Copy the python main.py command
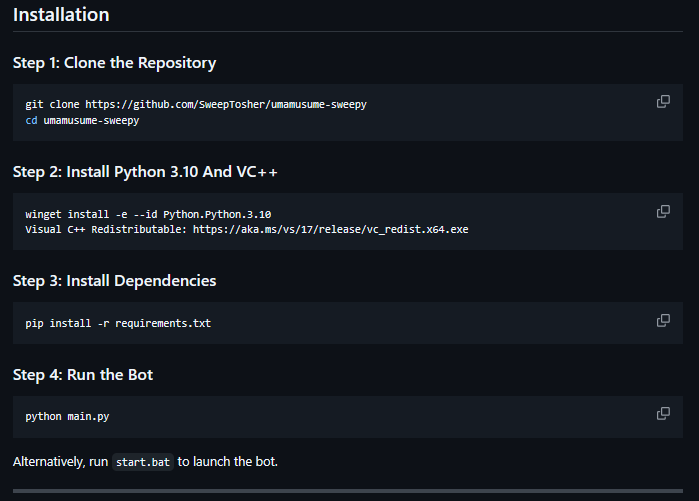 coord(663,414)
